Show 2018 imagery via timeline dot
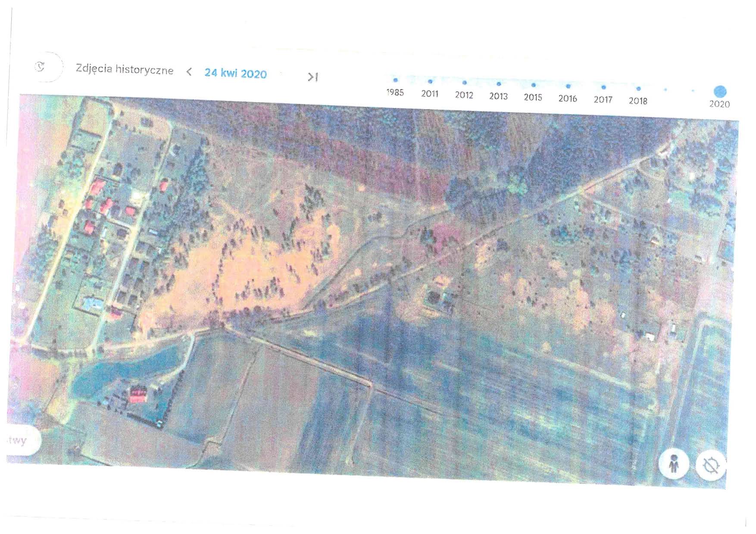756x534 pixels. (x=638, y=89)
